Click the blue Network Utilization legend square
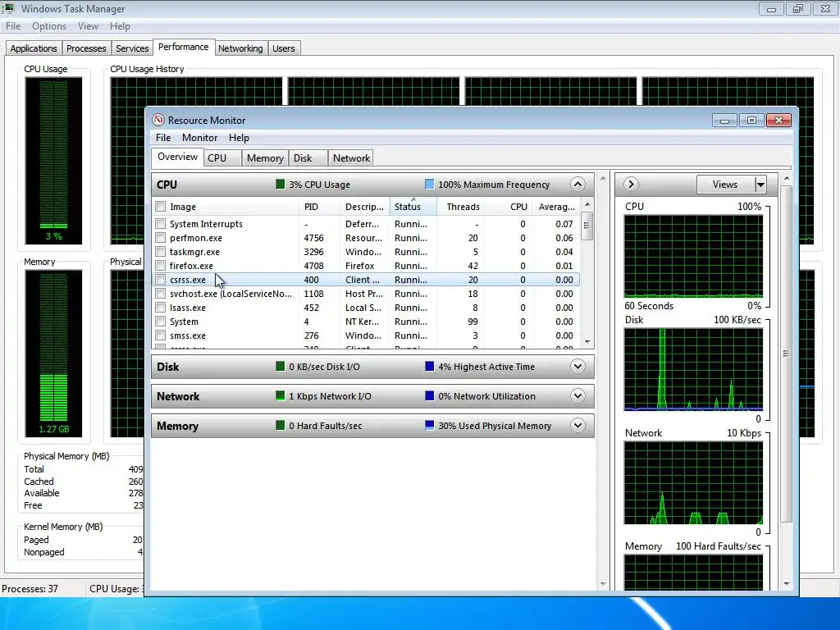Viewport: 840px width, 630px height. tap(429, 396)
